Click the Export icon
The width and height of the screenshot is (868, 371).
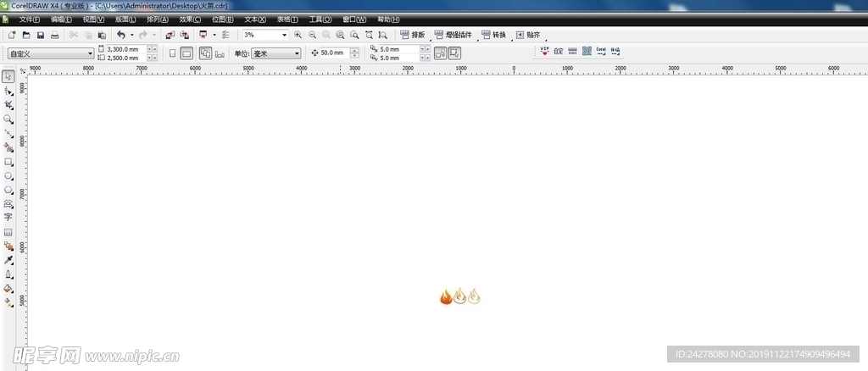pos(184,35)
